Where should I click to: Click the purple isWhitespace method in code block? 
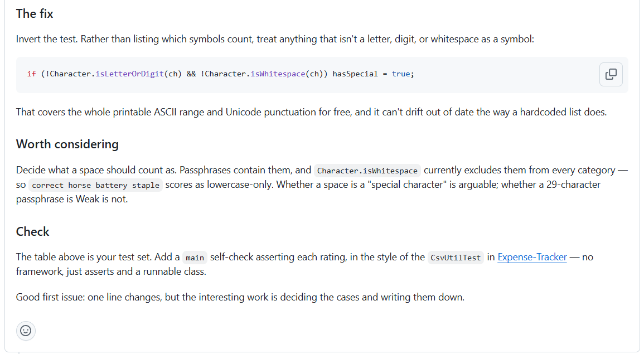click(278, 74)
